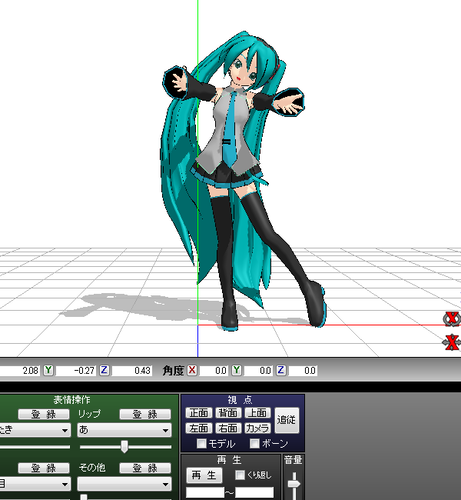461x500 pixels.
Task: Click the green Y angle label icon
Action: click(x=237, y=370)
